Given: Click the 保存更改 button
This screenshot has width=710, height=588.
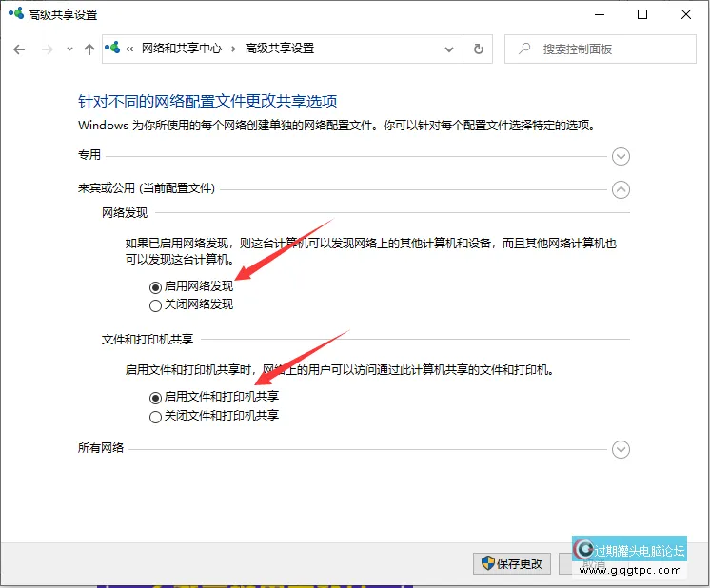Looking at the screenshot, I should coord(512,563).
